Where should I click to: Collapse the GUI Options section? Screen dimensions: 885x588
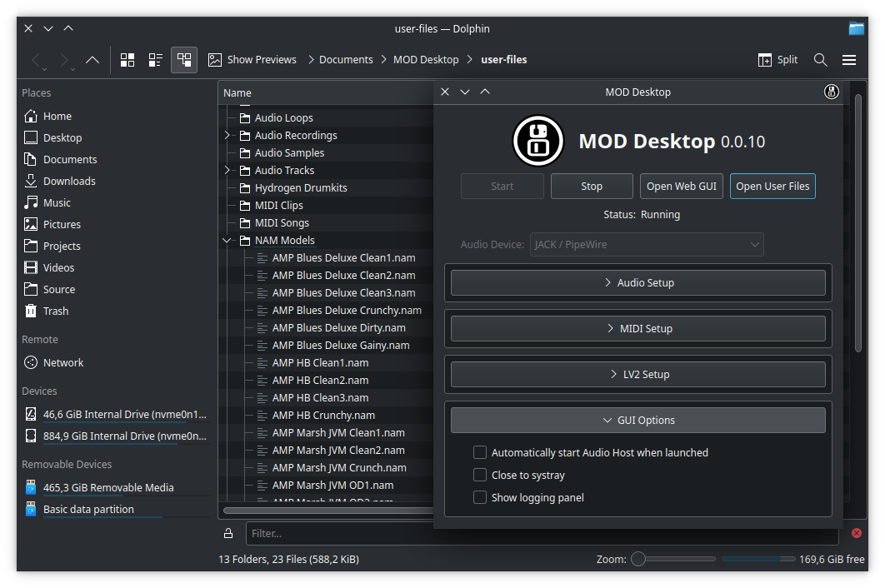pos(637,421)
